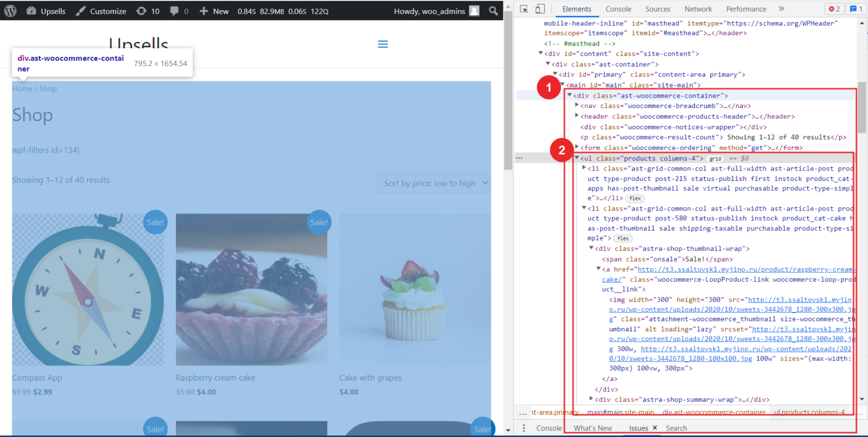Open the New content menu
This screenshot has width=868, height=437.
(x=214, y=11)
